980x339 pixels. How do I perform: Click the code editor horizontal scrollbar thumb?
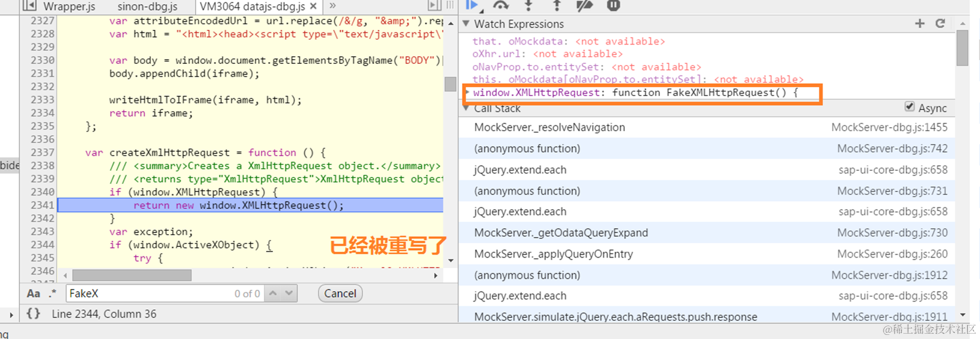tap(132, 275)
